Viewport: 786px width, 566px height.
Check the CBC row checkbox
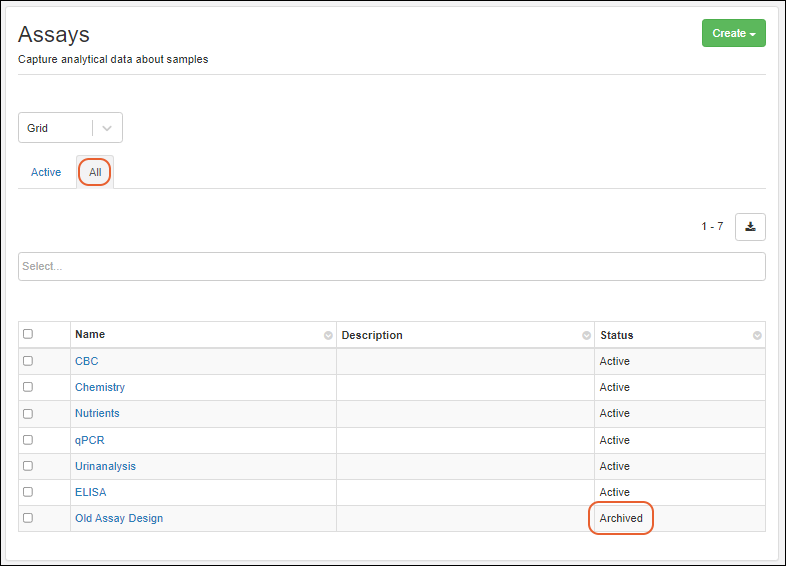coord(28,361)
